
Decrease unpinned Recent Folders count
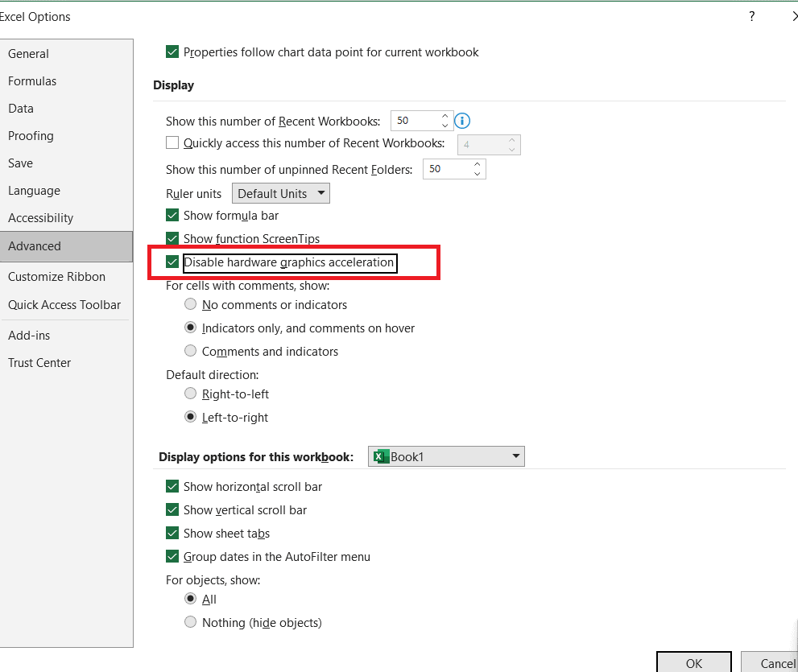pyautogui.click(x=476, y=173)
